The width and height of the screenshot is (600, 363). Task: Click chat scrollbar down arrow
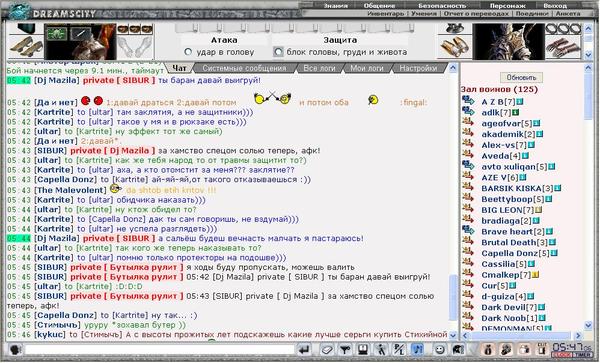click(453, 335)
